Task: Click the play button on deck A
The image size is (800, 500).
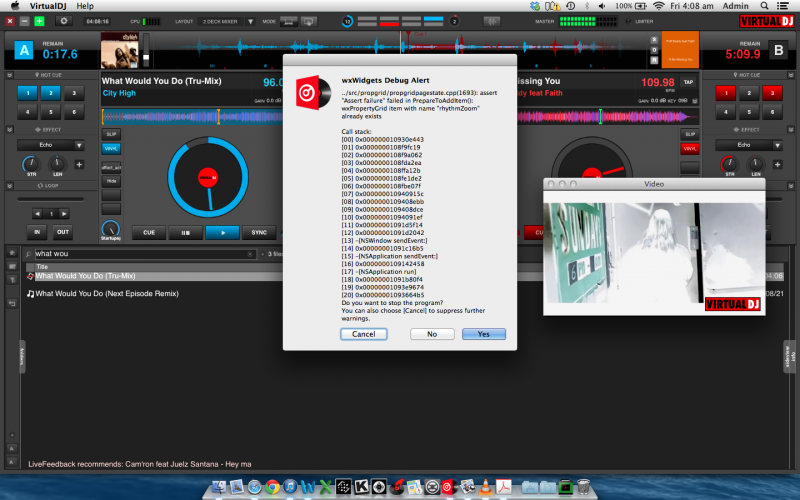Action: pyautogui.click(x=222, y=233)
